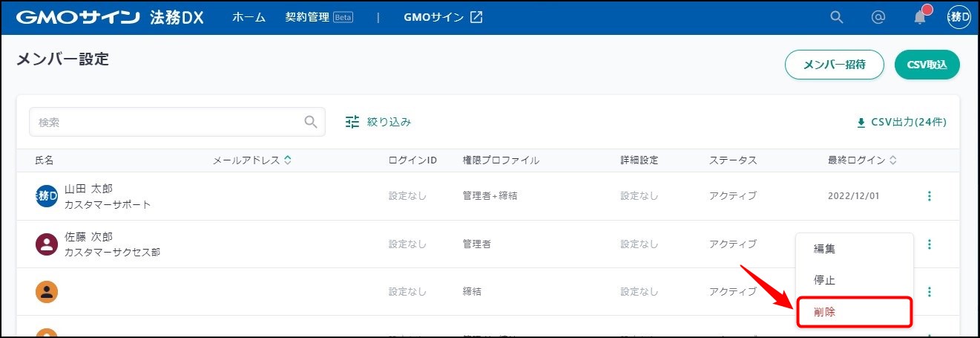
Task: Click 山田 太郎's avatar icon
Action: 47,196
